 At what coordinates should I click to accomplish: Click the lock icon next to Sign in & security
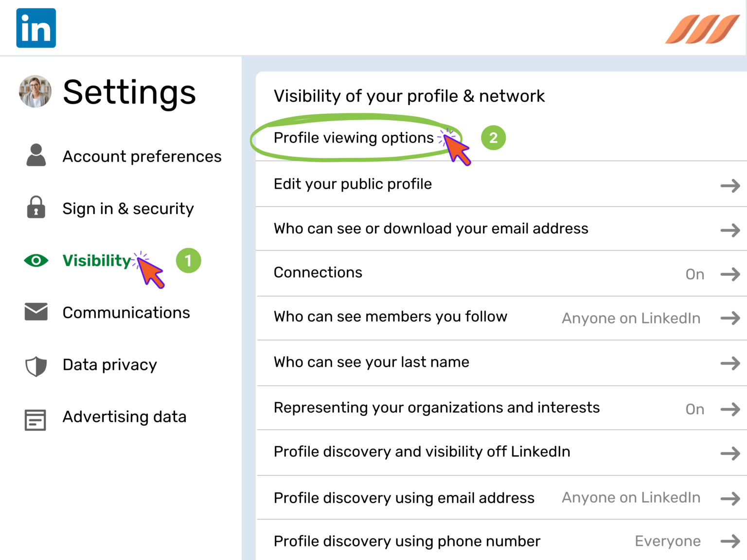(35, 208)
